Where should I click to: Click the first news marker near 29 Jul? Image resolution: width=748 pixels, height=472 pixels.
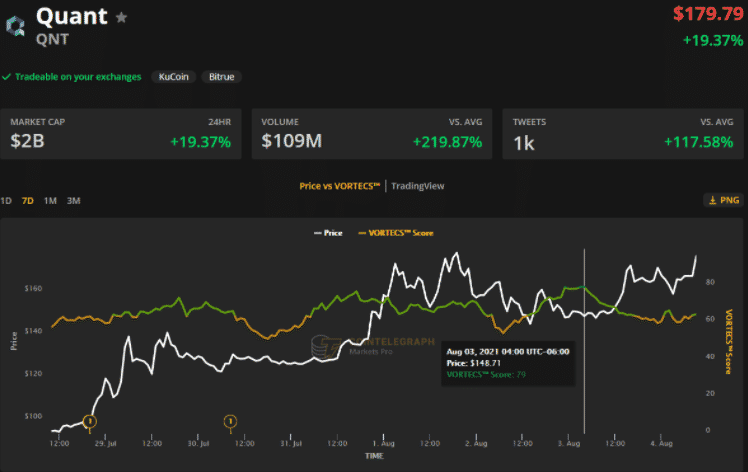[89, 421]
